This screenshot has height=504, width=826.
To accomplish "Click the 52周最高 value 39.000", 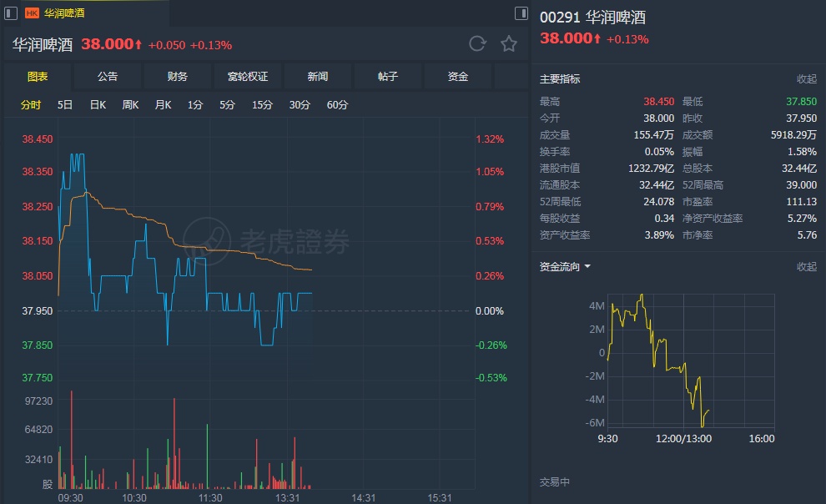I will 801,185.
